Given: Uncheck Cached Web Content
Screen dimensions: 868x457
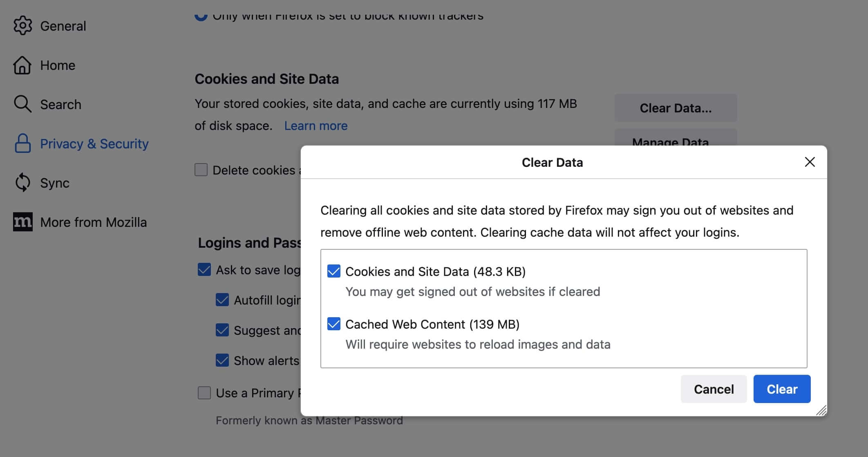Looking at the screenshot, I should tap(333, 324).
